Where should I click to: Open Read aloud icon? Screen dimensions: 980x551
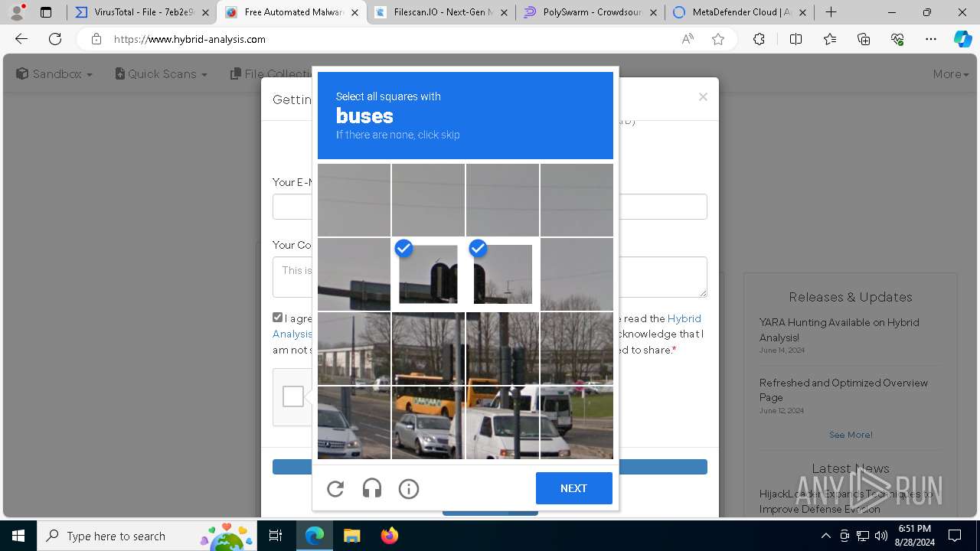[688, 39]
